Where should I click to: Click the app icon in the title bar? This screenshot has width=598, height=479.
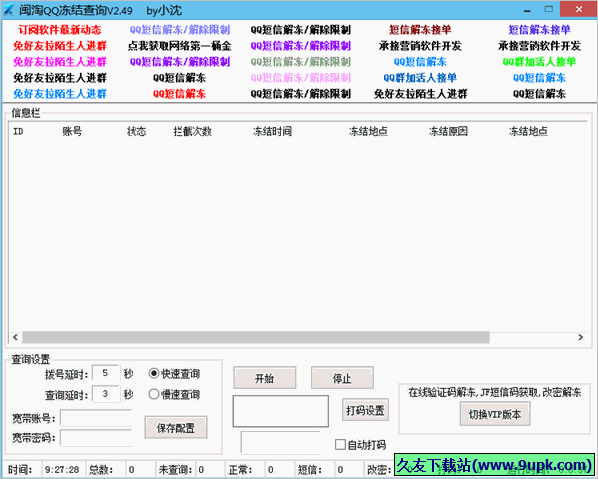click(x=8, y=10)
